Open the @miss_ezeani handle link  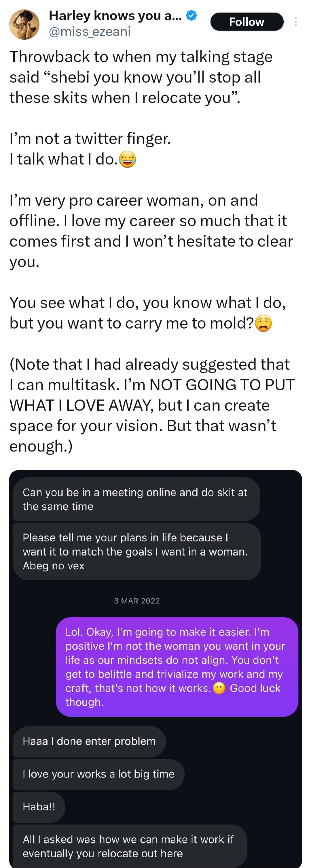pyautogui.click(x=90, y=32)
